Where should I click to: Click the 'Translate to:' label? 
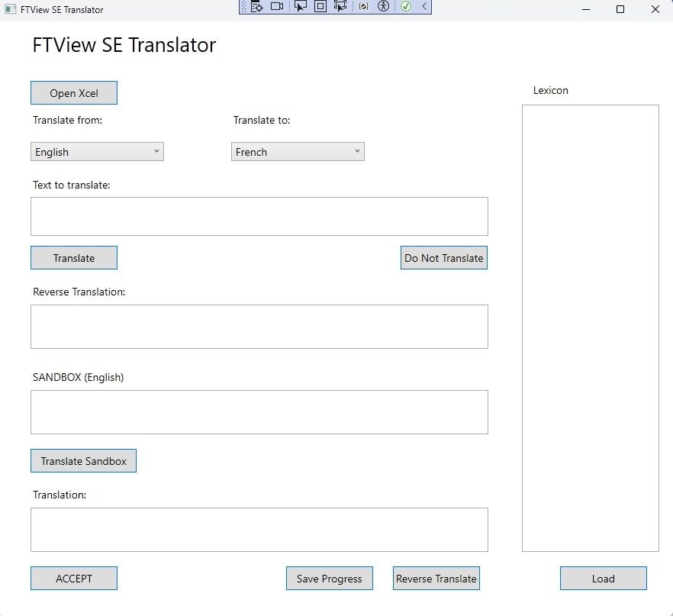[262, 120]
